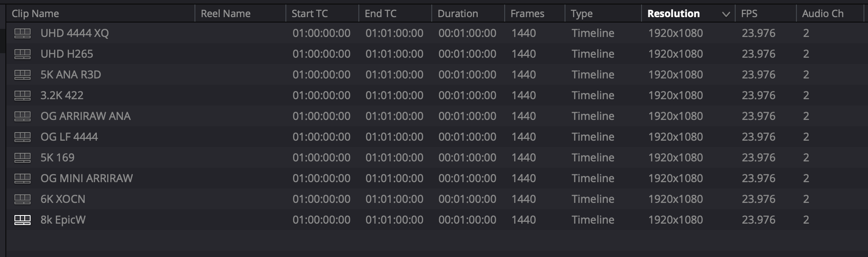Click timeline icon beside UHD H265
868x257 pixels.
tap(23, 54)
